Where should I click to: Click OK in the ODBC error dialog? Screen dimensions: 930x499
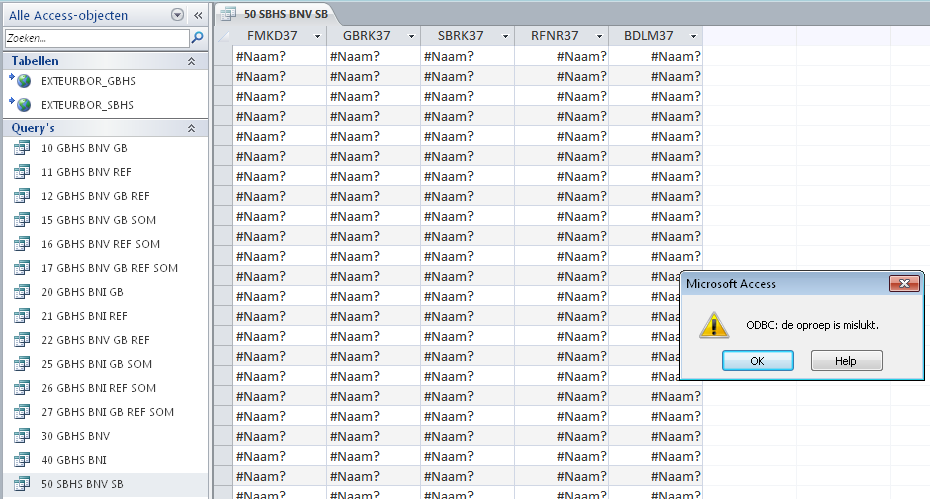pyautogui.click(x=757, y=361)
